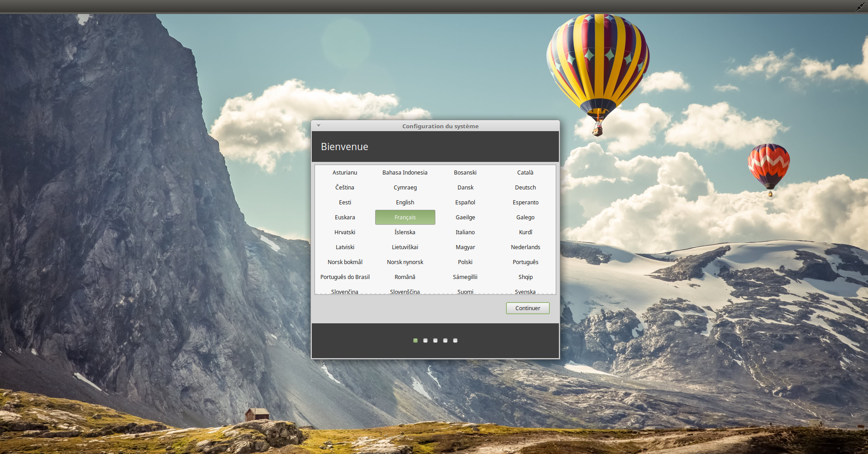
Task: Select Esperanto from the list
Action: 525,203
